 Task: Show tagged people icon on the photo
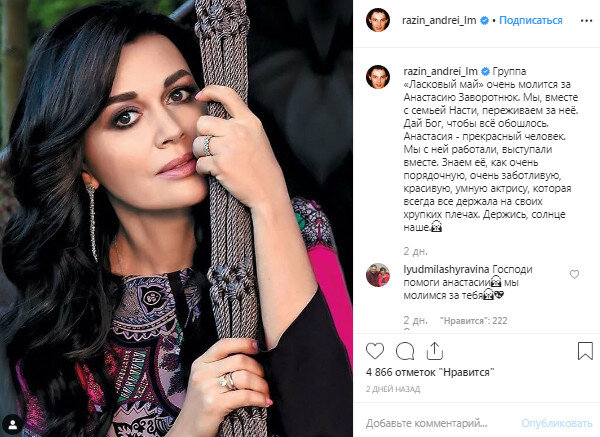pos(13,424)
